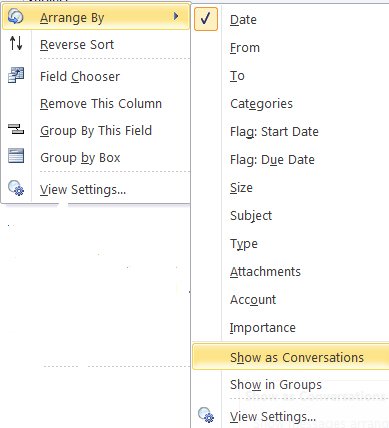Click the gear icon beside left View Settings
The image size is (389, 428).
tap(16, 188)
